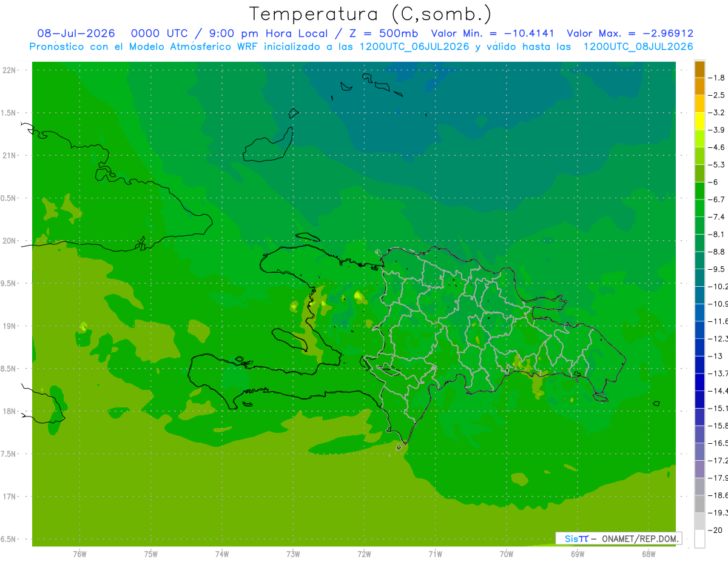
Task: Click the "73W" longitude label
Action: pos(293,554)
